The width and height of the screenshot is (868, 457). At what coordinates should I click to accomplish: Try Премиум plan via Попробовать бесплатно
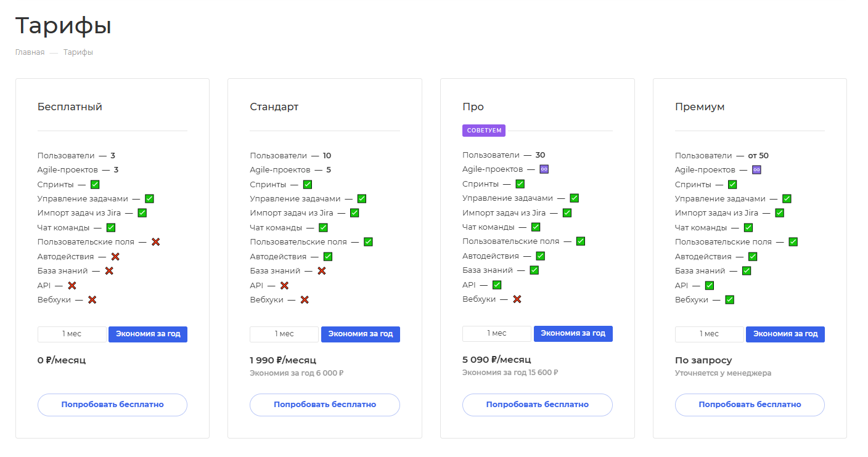750,405
